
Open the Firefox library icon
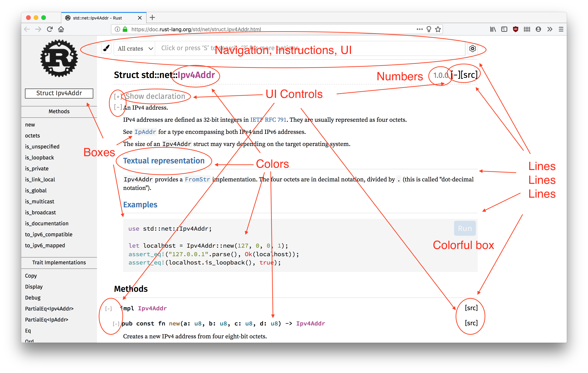pos(493,29)
